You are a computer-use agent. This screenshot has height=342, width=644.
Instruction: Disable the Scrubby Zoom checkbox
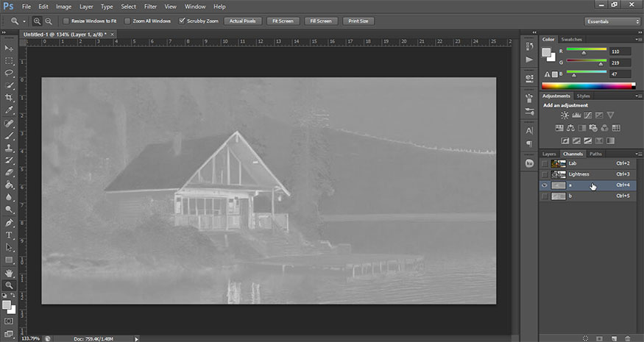pos(182,21)
